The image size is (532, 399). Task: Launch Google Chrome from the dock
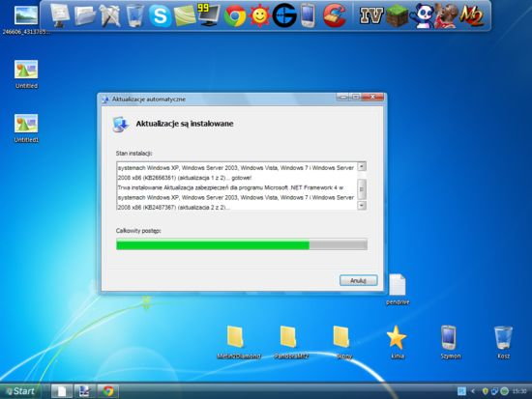tap(235, 15)
